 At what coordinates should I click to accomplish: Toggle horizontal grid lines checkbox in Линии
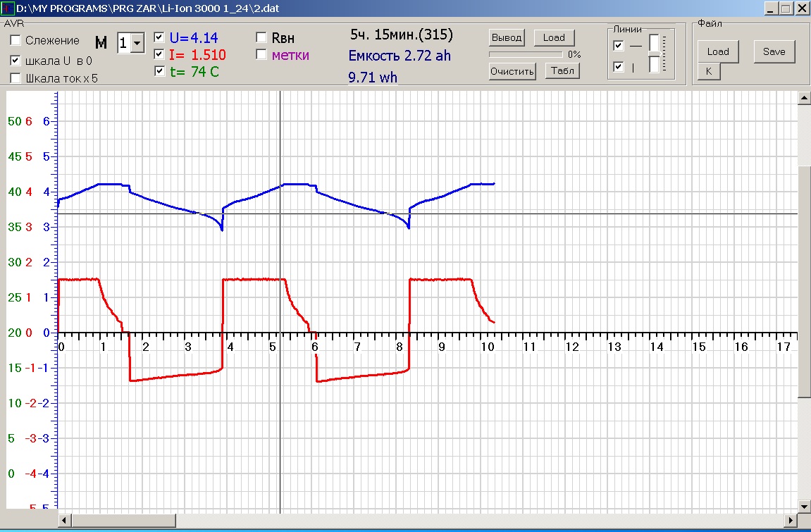pyautogui.click(x=619, y=46)
